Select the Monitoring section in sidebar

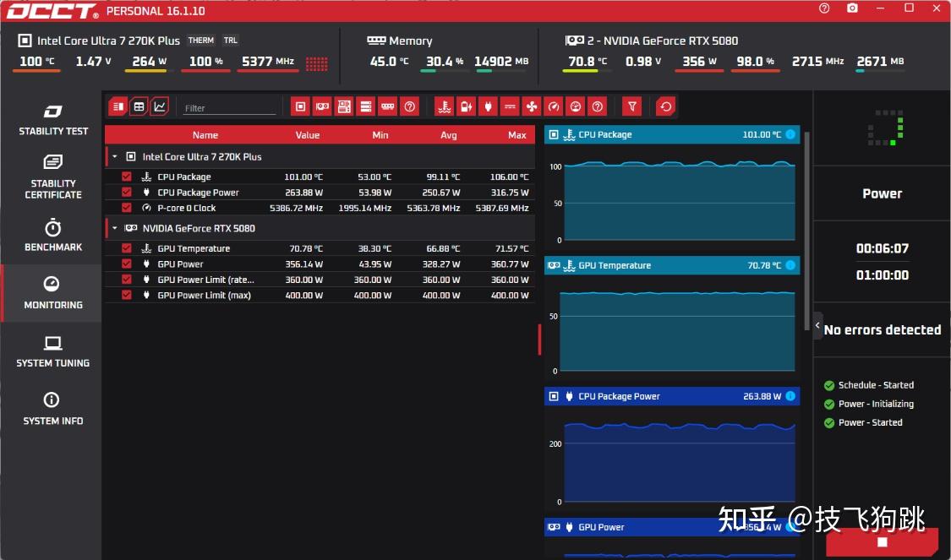click(x=52, y=293)
